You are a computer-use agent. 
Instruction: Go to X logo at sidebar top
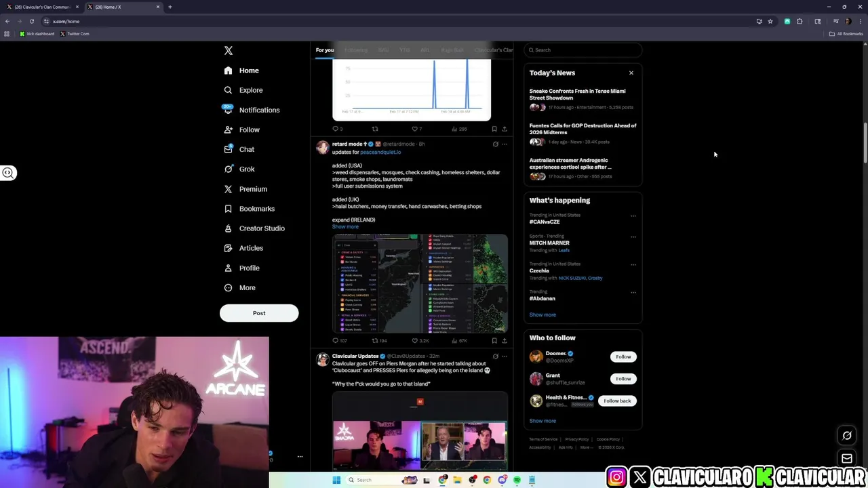[229, 51]
